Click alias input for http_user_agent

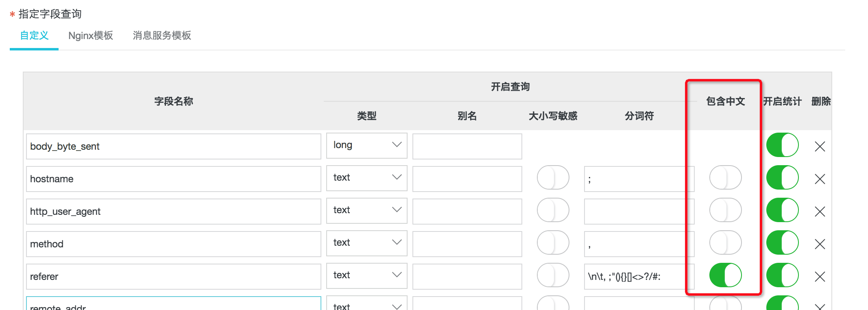click(467, 212)
